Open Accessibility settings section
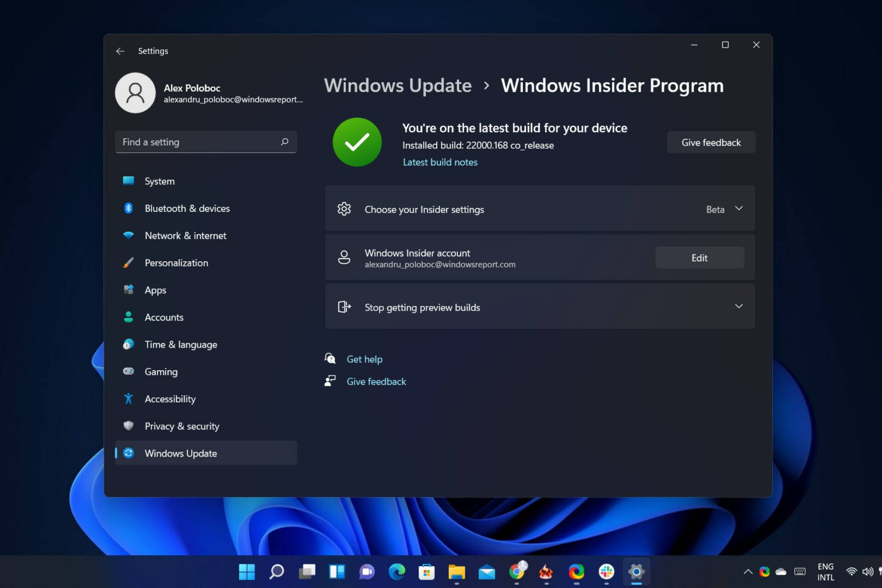The height and width of the screenshot is (588, 882). pos(170,398)
